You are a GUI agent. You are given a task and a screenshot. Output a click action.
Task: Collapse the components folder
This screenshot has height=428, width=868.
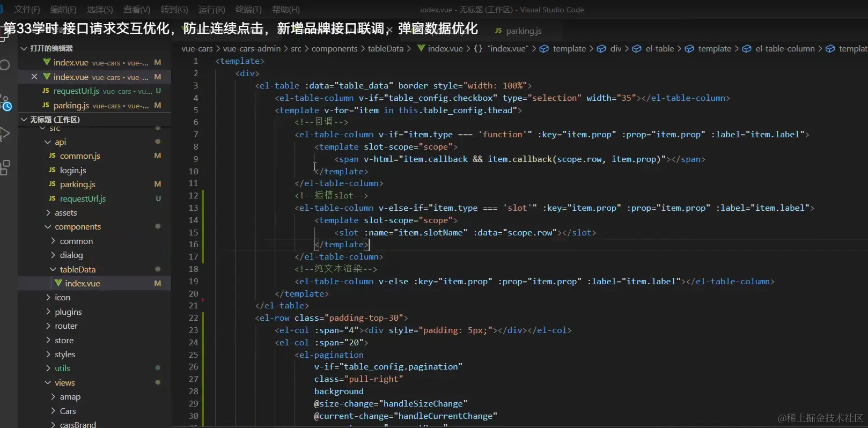[x=48, y=227]
